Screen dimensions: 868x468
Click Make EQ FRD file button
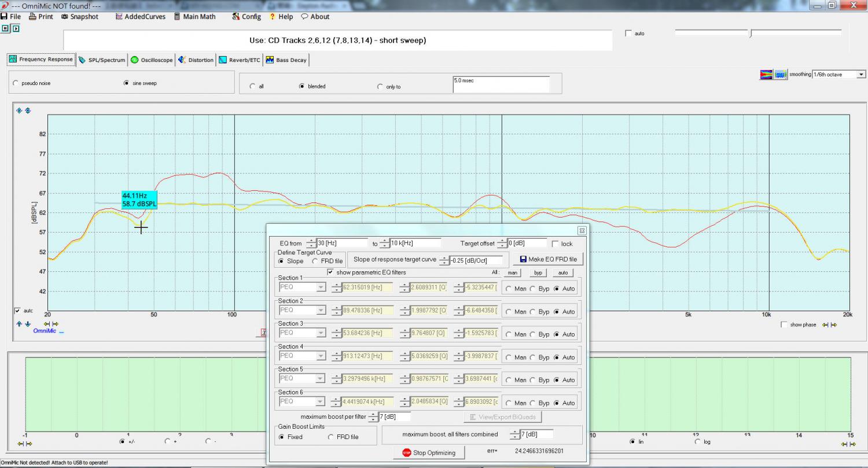(548, 259)
